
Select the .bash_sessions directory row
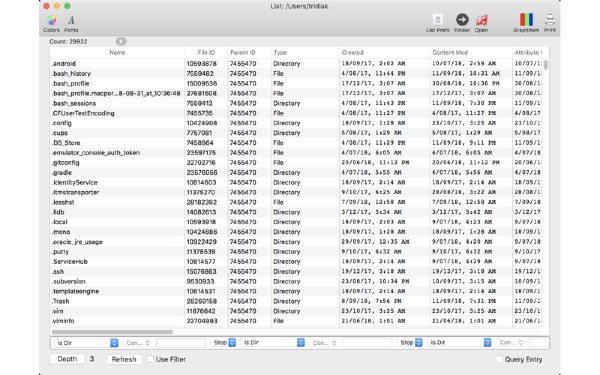[x=297, y=103]
